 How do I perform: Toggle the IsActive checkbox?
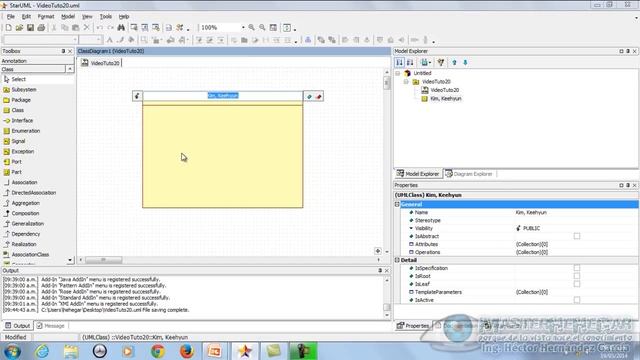[577, 300]
